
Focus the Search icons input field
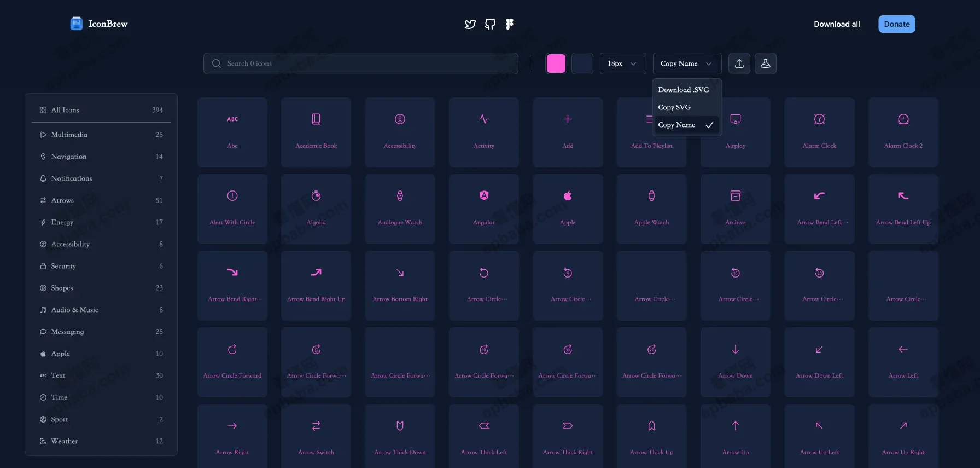click(x=361, y=63)
